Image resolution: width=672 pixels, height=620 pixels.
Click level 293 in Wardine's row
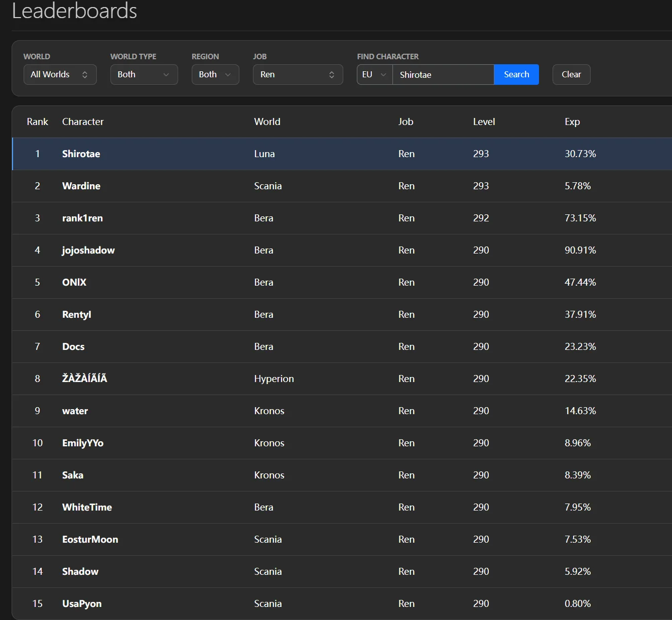click(x=481, y=186)
